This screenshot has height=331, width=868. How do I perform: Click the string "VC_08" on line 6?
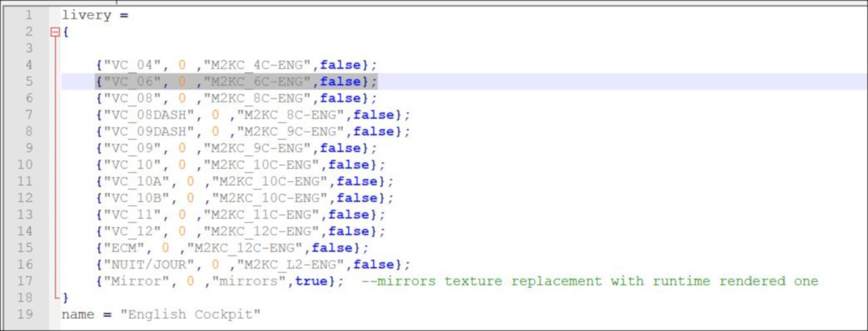point(133,98)
